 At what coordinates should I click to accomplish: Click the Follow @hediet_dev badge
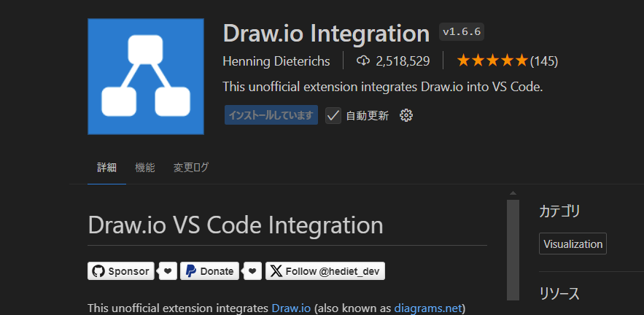[x=325, y=271]
